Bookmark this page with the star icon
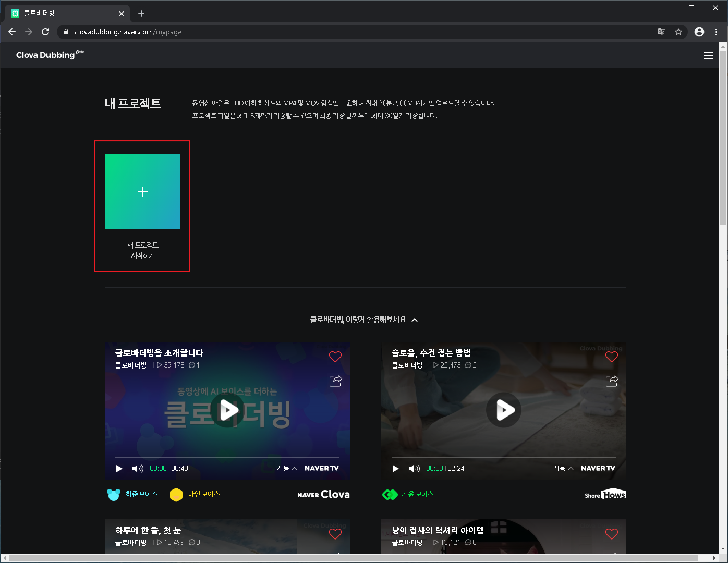728x563 pixels. (x=678, y=32)
